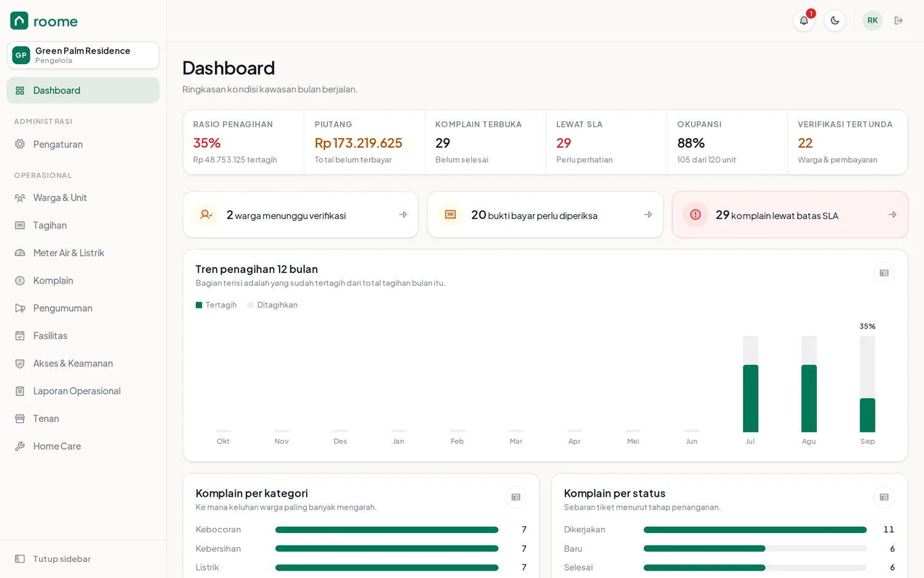Click Laporan Operasional clipboard icon
The image size is (924, 578).
[20, 391]
